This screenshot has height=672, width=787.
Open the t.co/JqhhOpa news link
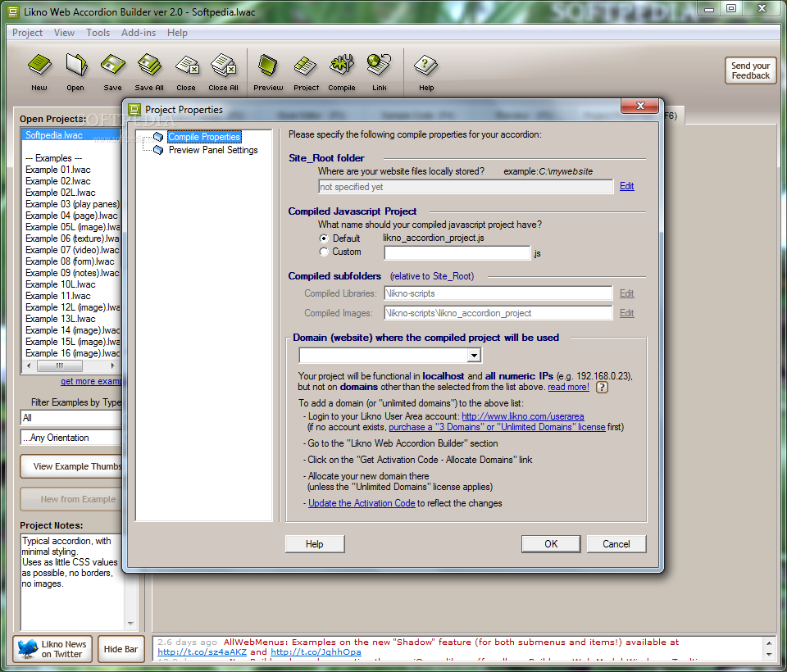[316, 652]
